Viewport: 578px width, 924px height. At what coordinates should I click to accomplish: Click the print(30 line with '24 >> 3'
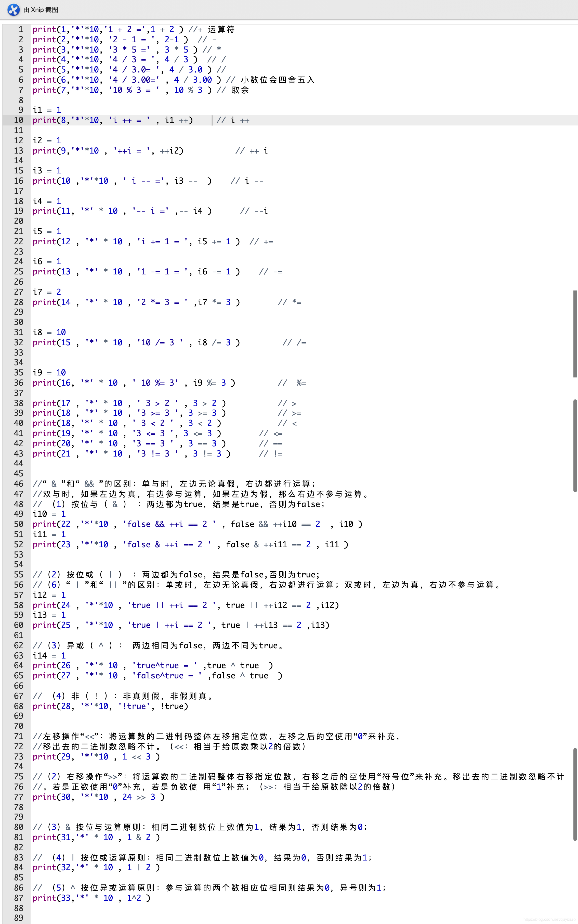tap(99, 797)
